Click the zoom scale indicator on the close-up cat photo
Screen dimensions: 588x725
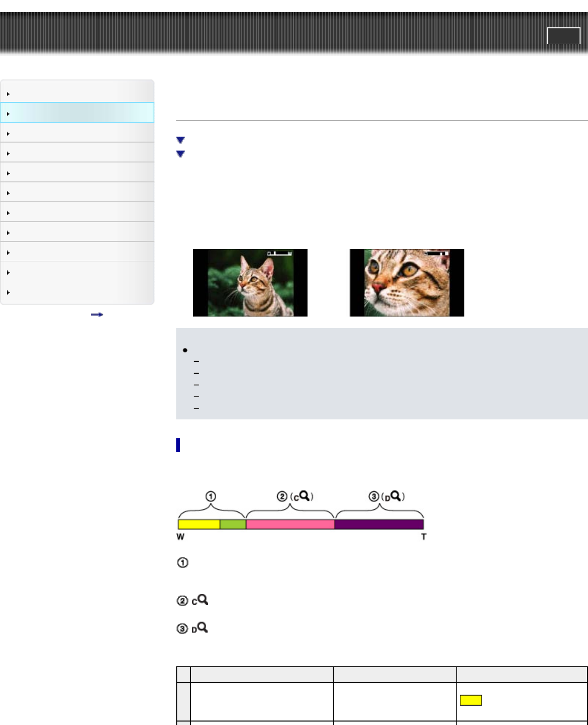[x=437, y=253]
